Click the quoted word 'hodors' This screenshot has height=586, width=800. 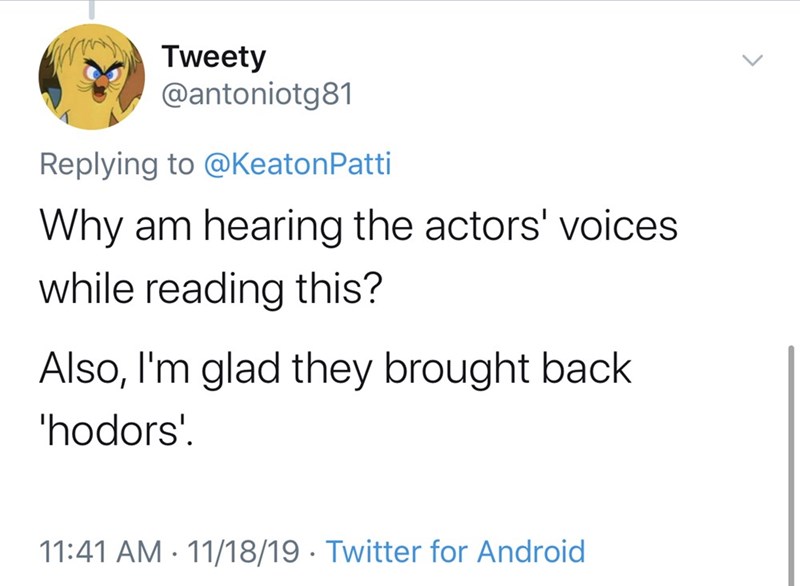point(112,431)
